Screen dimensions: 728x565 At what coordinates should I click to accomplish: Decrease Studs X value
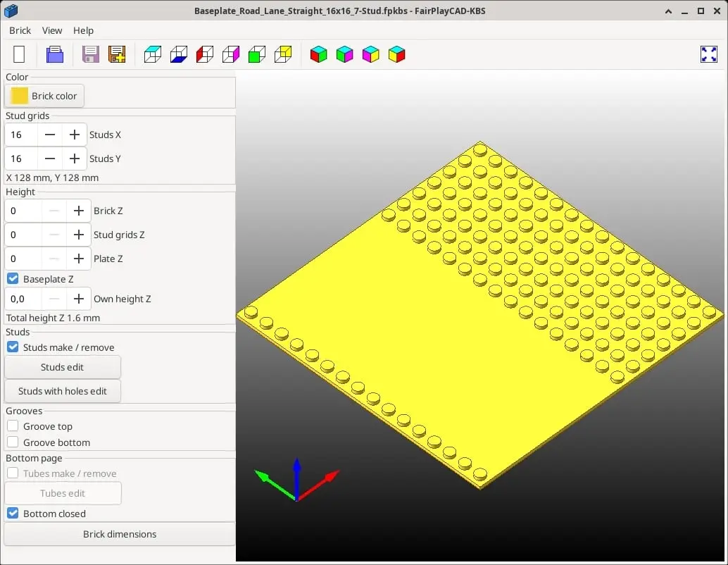(x=50, y=135)
